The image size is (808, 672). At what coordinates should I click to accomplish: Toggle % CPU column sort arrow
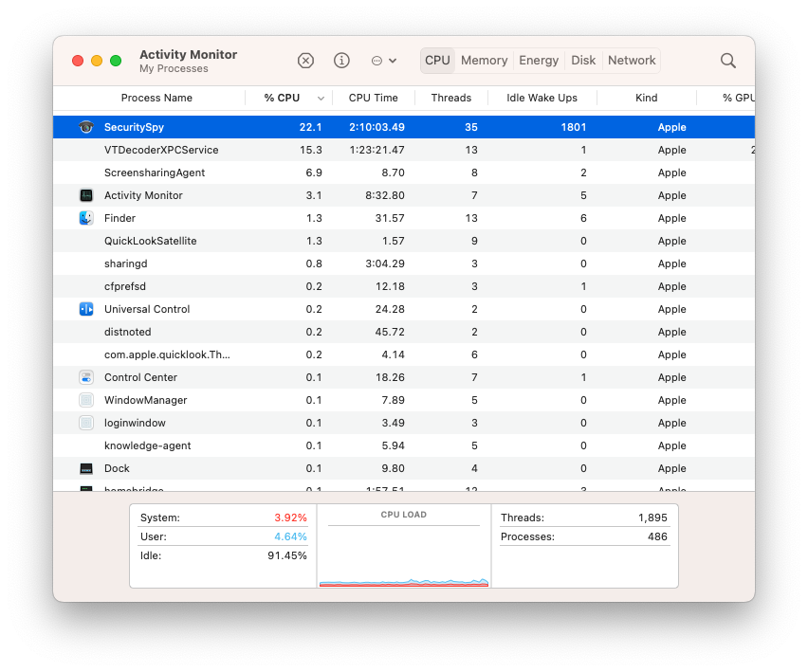pyautogui.click(x=321, y=99)
